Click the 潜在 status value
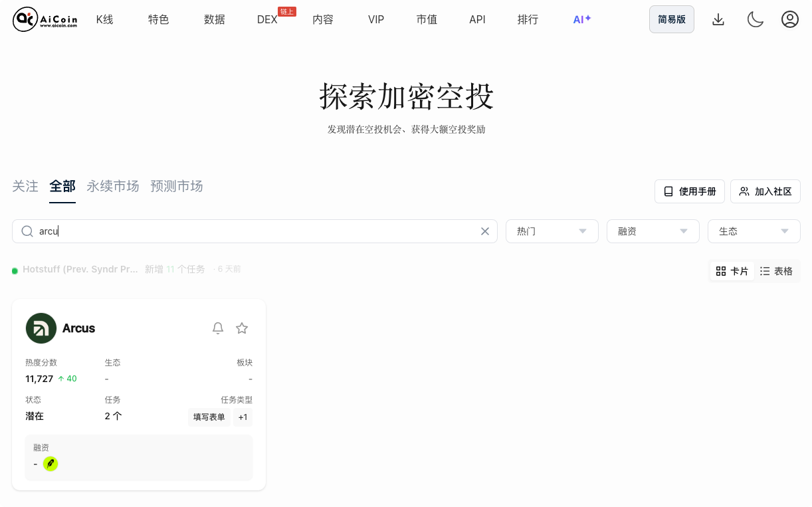The image size is (812, 507). point(35,416)
